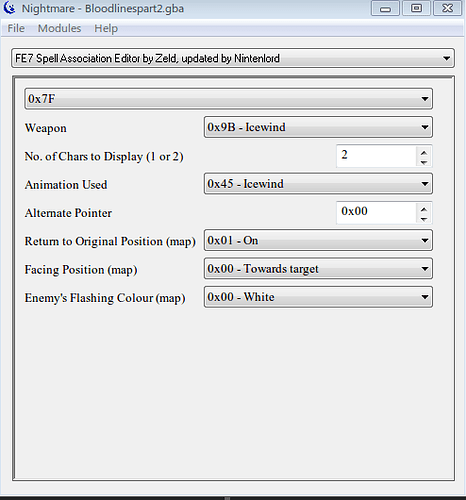
Task: Open the Animation Used dropdown
Action: pyautogui.click(x=318, y=184)
